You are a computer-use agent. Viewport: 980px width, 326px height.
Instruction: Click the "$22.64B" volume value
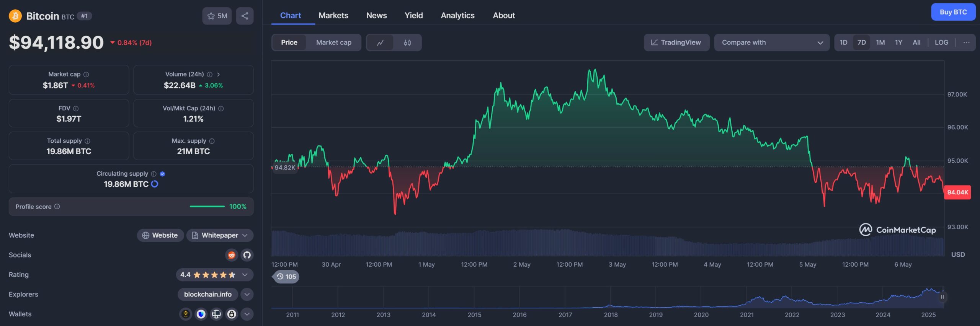coord(180,85)
